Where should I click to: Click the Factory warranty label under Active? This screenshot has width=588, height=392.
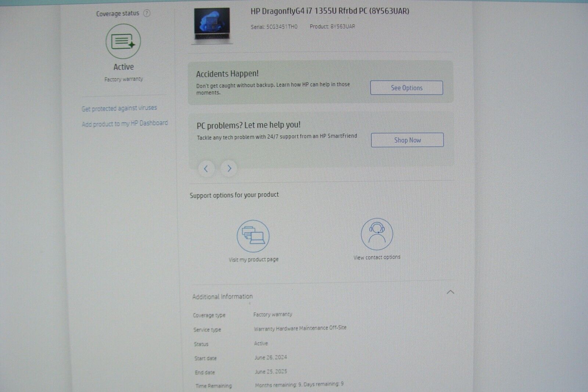pos(123,79)
